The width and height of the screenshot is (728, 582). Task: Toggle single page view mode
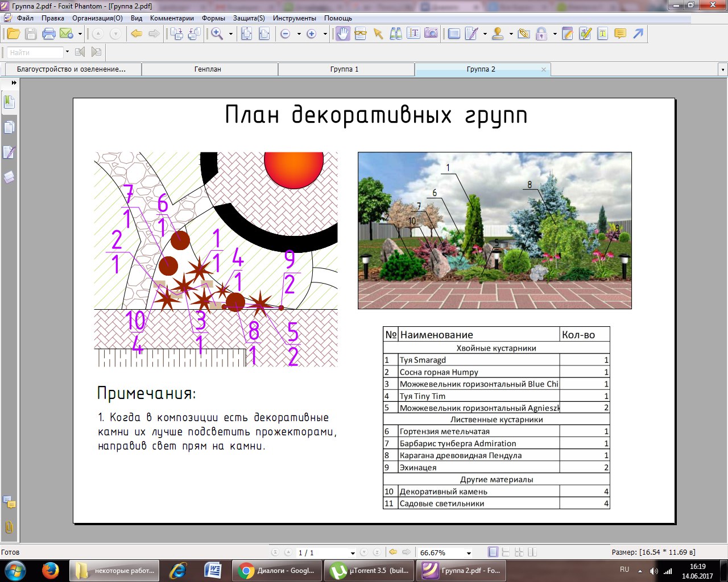click(493, 552)
